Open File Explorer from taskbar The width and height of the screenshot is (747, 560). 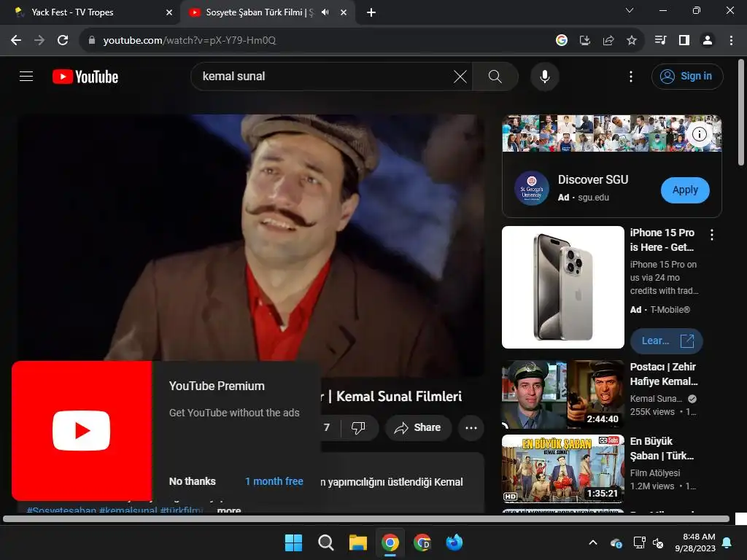click(357, 542)
